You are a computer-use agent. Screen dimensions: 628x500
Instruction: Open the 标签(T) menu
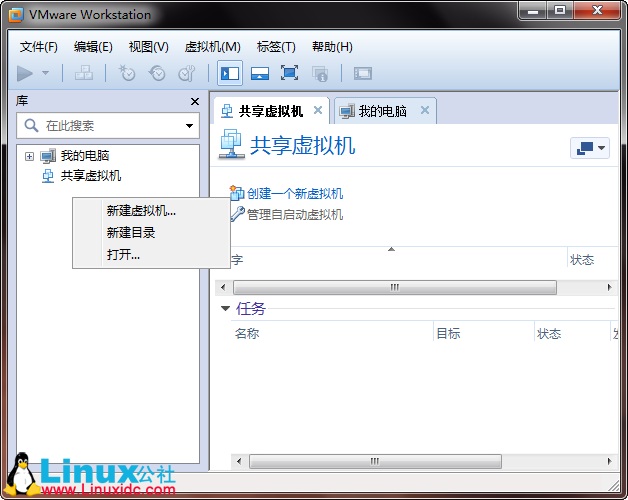(276, 47)
